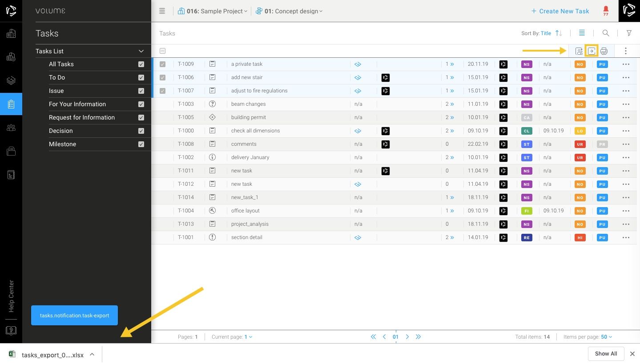The width and height of the screenshot is (640, 364).
Task: Uncheck the Issue filter checkbox
Action: point(141,91)
